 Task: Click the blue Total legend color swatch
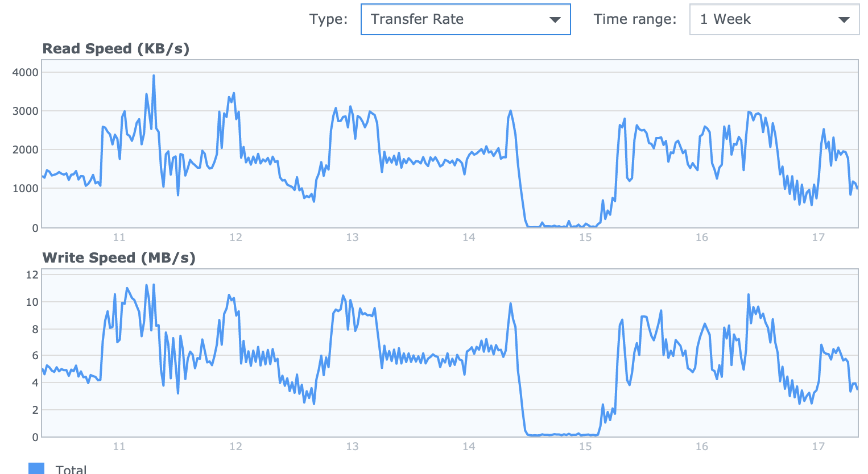click(x=36, y=469)
